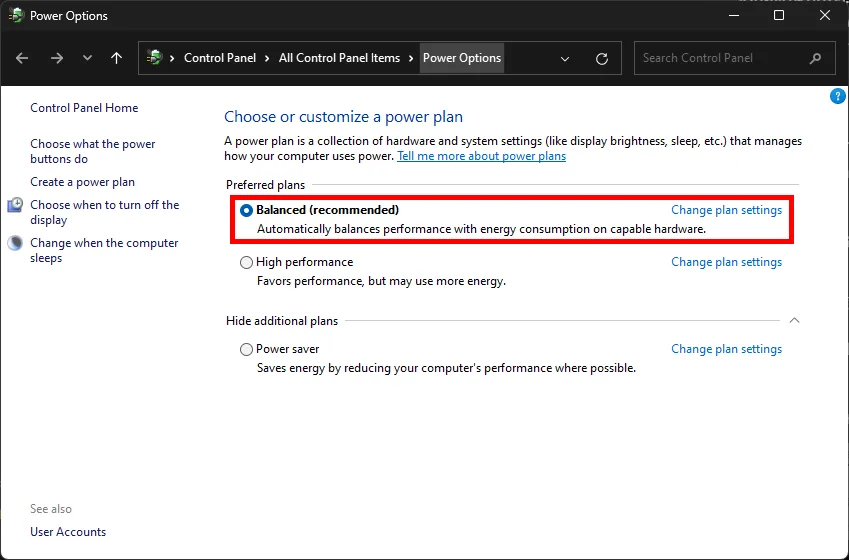Open the recent locations chevron

tap(87, 58)
